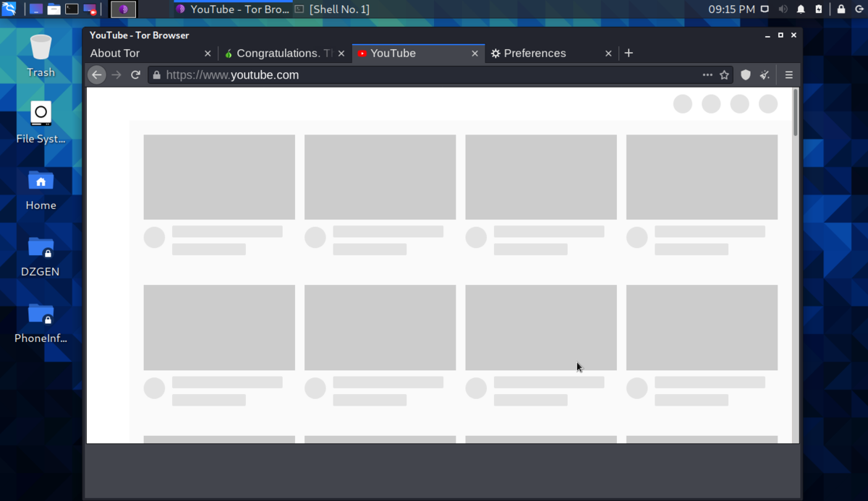The height and width of the screenshot is (501, 868).
Task: Click the New Identity broom icon
Action: pyautogui.click(x=765, y=75)
